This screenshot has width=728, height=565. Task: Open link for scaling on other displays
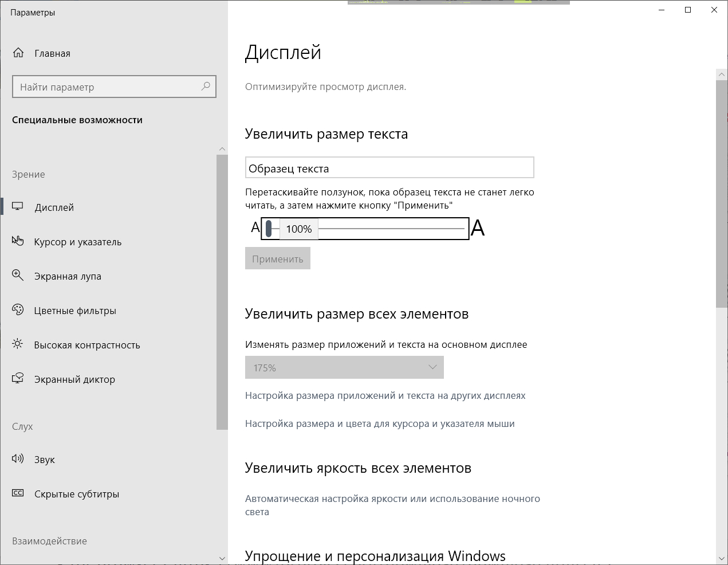pos(385,395)
